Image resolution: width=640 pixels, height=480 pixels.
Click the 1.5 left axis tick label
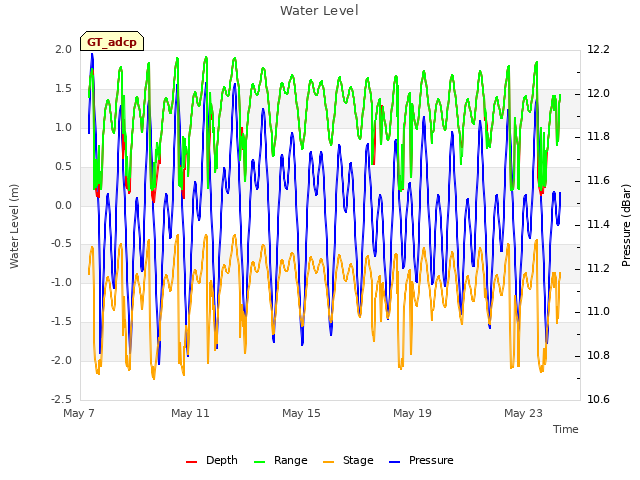pyautogui.click(x=64, y=89)
